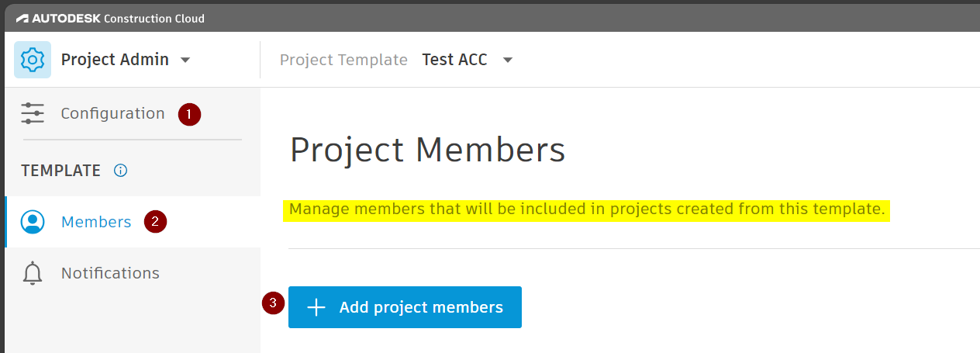Click the Autodesk Construction Cloud logo
The width and height of the screenshot is (980, 353).
pyautogui.click(x=110, y=18)
